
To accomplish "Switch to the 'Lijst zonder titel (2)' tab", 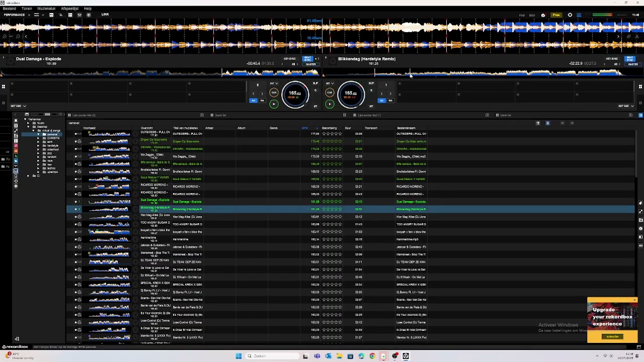I will coord(83,115).
